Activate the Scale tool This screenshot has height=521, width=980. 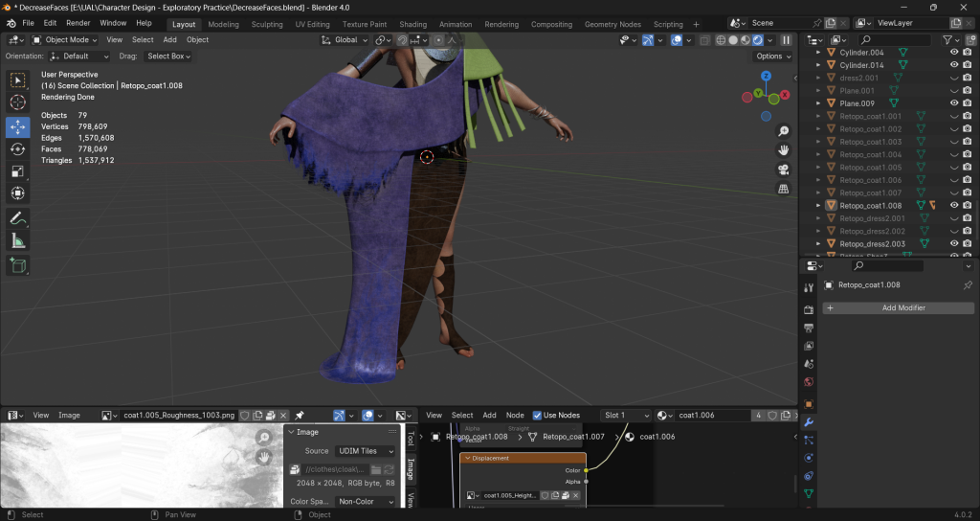17,170
